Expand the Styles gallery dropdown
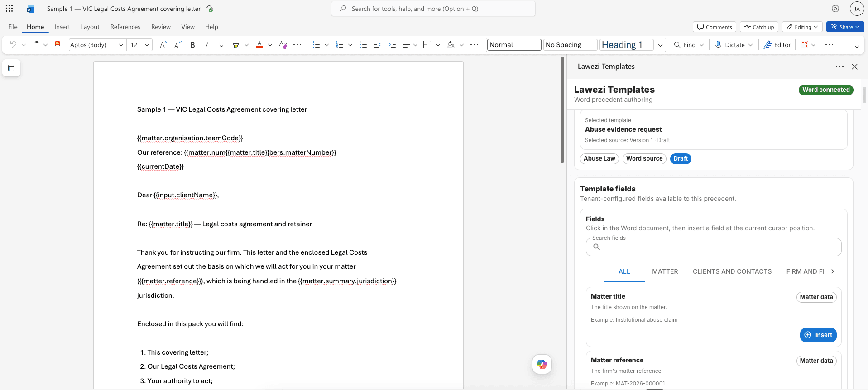Screen dimensions: 868x390 coord(660,45)
